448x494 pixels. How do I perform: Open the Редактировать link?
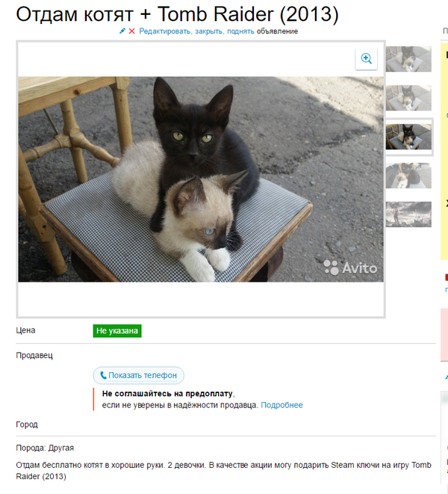click(x=165, y=31)
